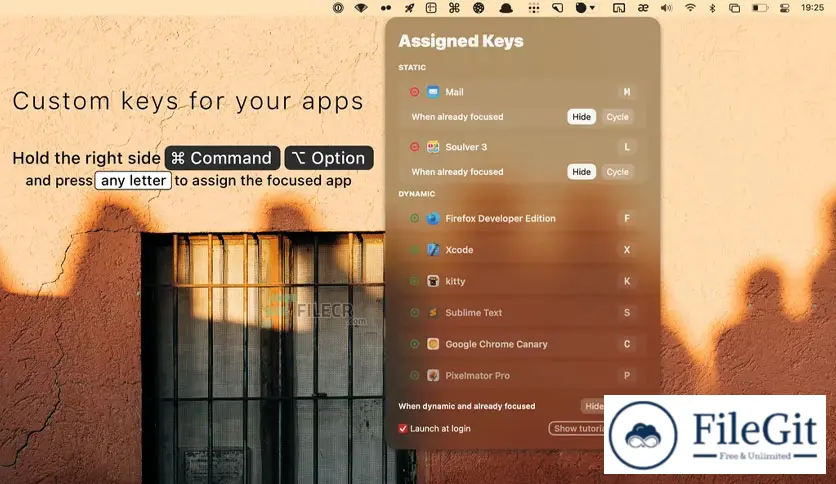The height and width of the screenshot is (484, 836).
Task: Open the Bluetooth menu
Action: click(x=712, y=8)
